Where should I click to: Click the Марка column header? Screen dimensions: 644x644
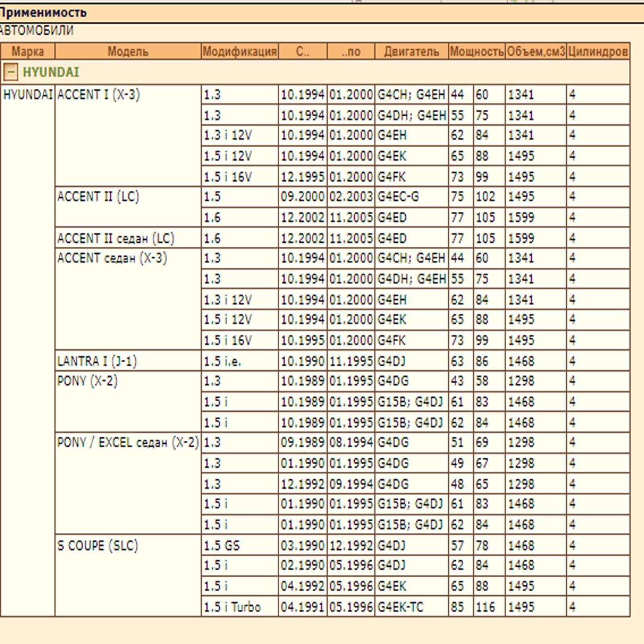27,52
